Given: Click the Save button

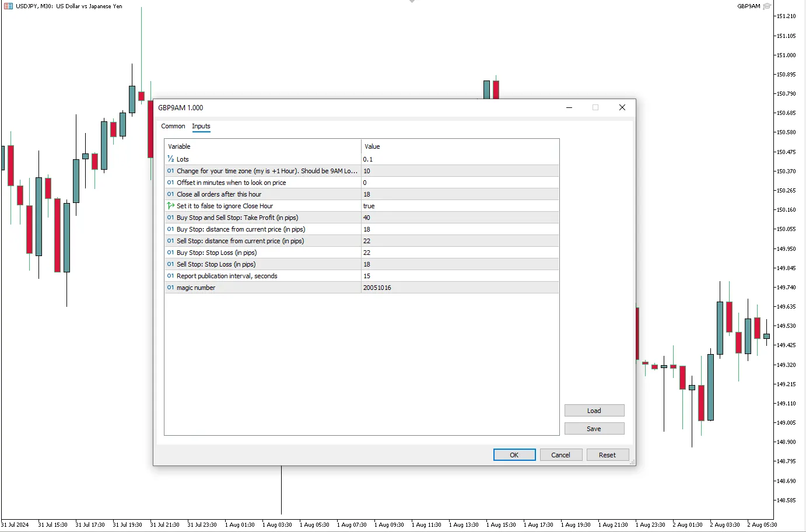Looking at the screenshot, I should 594,428.
